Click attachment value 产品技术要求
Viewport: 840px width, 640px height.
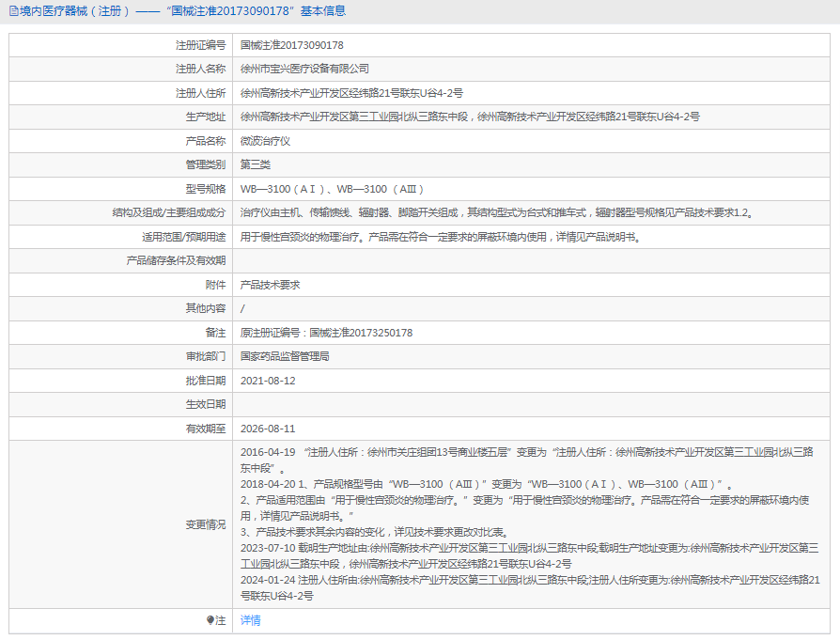coord(271,285)
